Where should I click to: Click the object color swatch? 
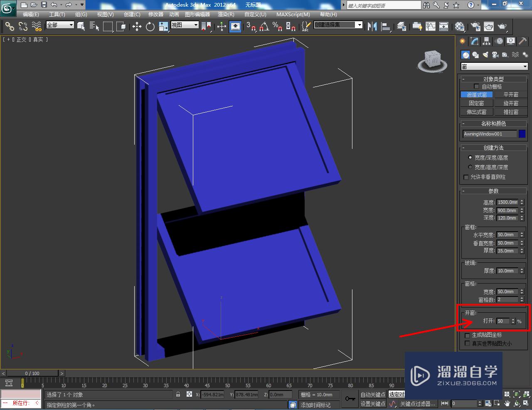click(x=522, y=134)
